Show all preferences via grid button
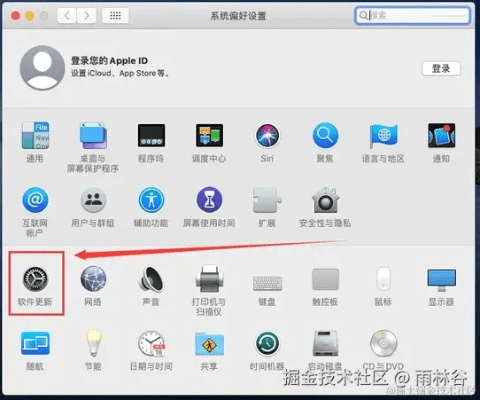The width and height of the screenshot is (480, 400). coord(115,16)
